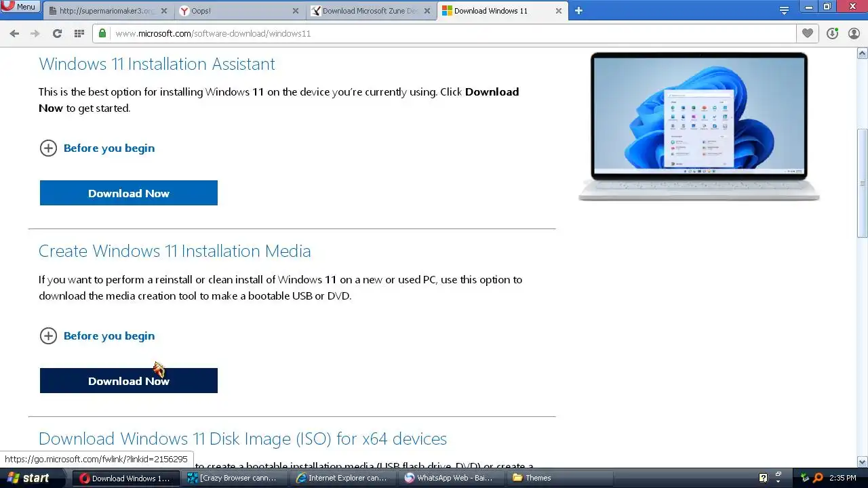Open the downloads icon in toolbar
Image resolution: width=868 pixels, height=488 pixels.
(833, 33)
